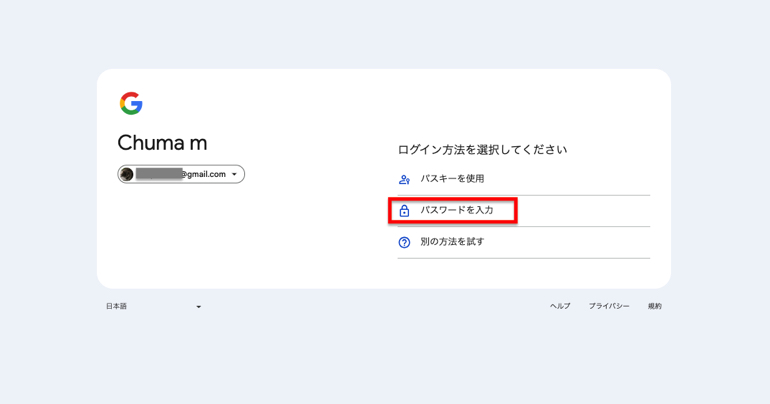Click the language selector arrow
This screenshot has width=770, height=404.
[x=198, y=307]
